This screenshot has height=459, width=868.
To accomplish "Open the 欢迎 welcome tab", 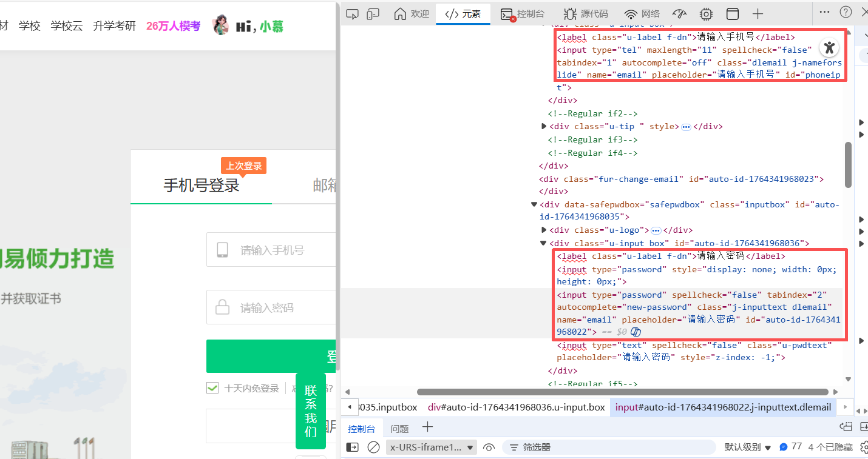I will pyautogui.click(x=412, y=13).
